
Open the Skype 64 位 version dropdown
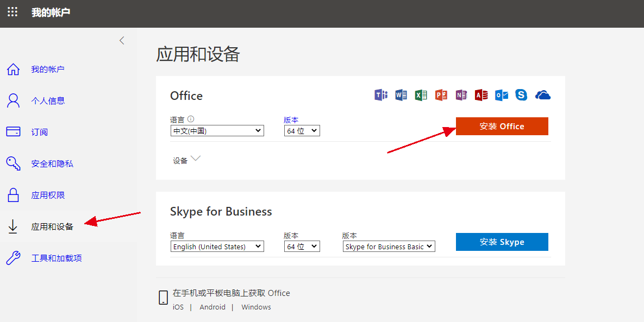302,247
